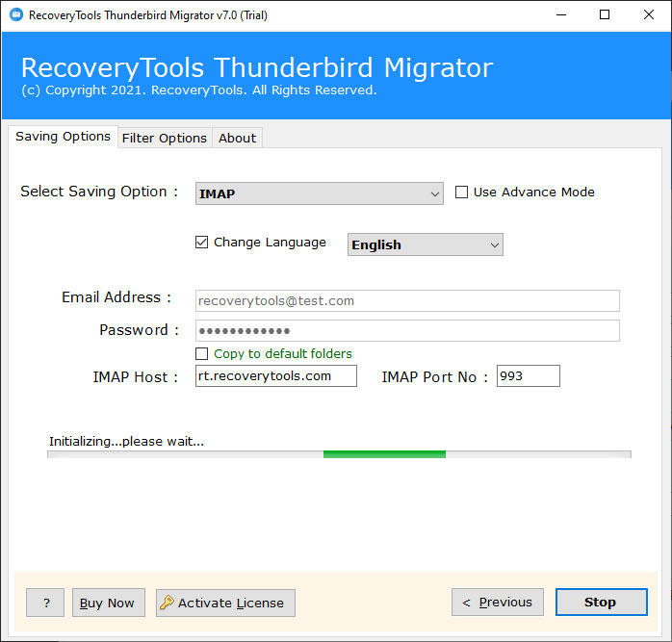Open the Filter Options tab
Image resolution: width=672 pixels, height=642 pixels.
point(165,138)
